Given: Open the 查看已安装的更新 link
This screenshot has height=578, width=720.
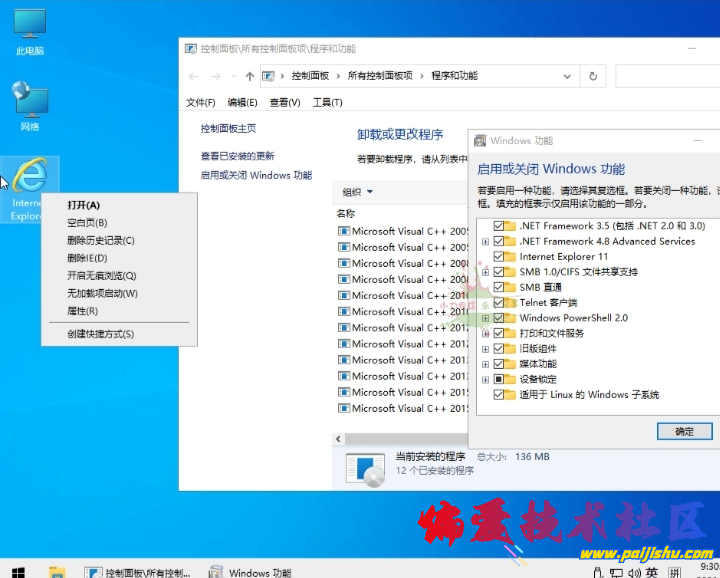Looking at the screenshot, I should pos(237,156).
